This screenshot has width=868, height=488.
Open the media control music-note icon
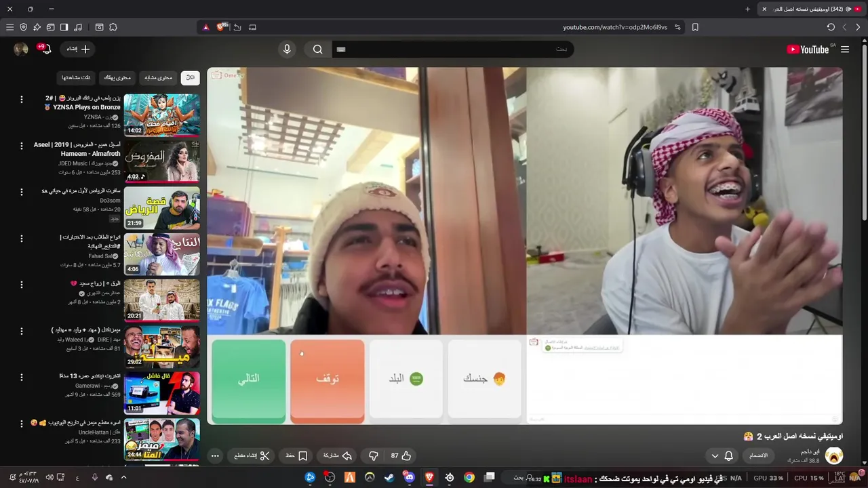pyautogui.click(x=78, y=27)
